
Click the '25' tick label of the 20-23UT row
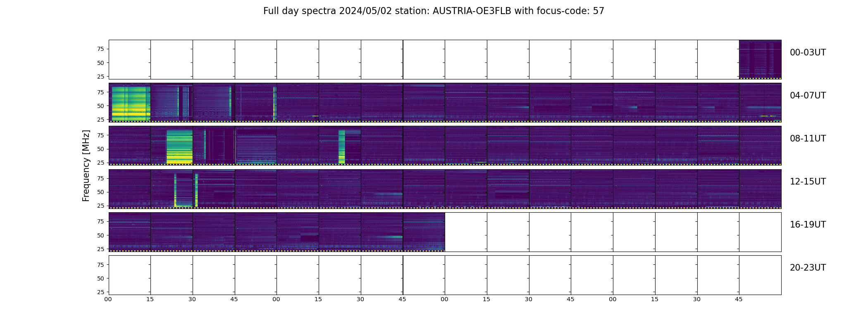pyautogui.click(x=100, y=292)
